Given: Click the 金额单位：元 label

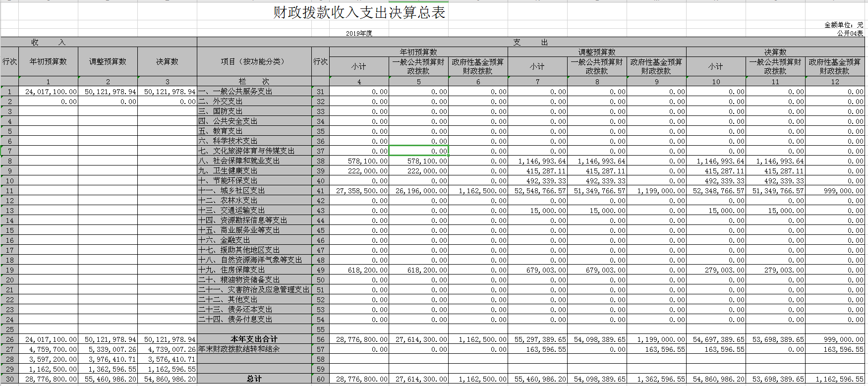Looking at the screenshot, I should coord(843,25).
